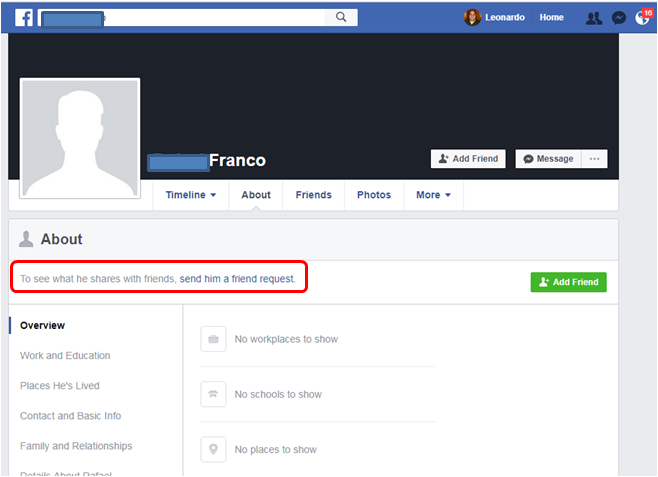Viewport: 658px width, 477px height.
Task: Click the About section heading
Action: coord(61,239)
